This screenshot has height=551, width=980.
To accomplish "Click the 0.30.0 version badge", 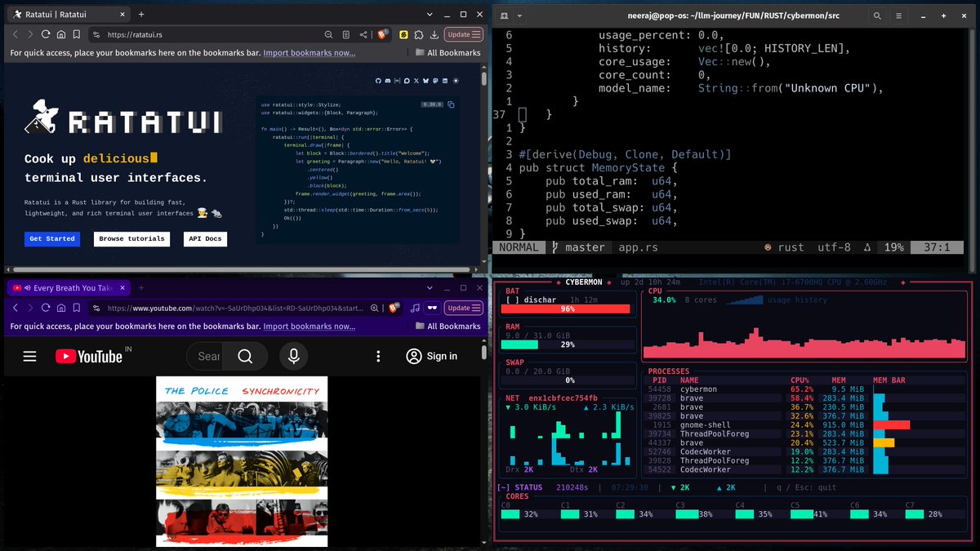I will (432, 104).
